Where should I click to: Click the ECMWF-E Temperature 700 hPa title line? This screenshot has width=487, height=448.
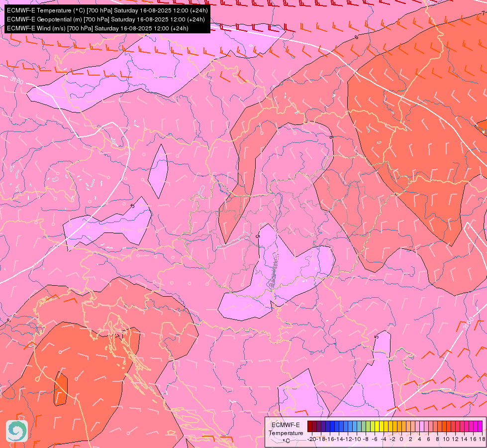107,10
